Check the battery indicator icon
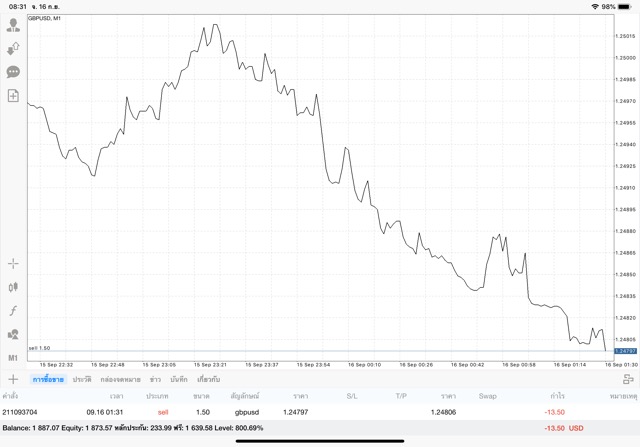Screen dimensions: 640x447 click(x=624, y=7)
